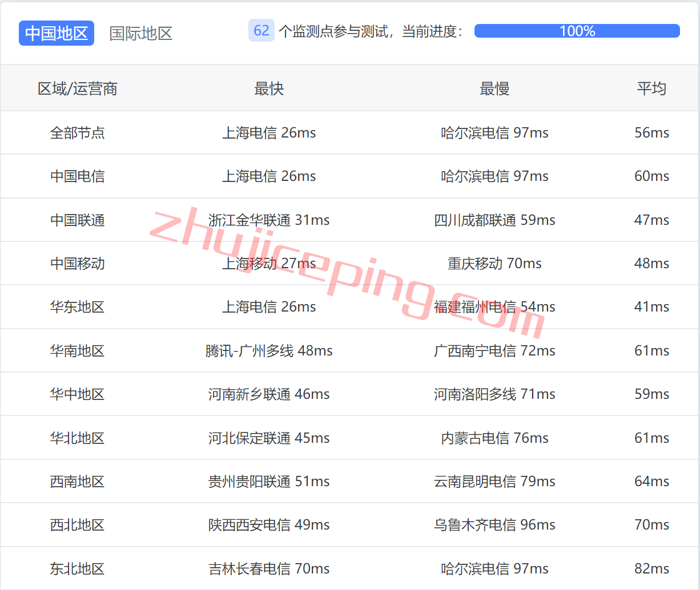Click the 100% progress bar
The image size is (700, 590).
click(577, 31)
